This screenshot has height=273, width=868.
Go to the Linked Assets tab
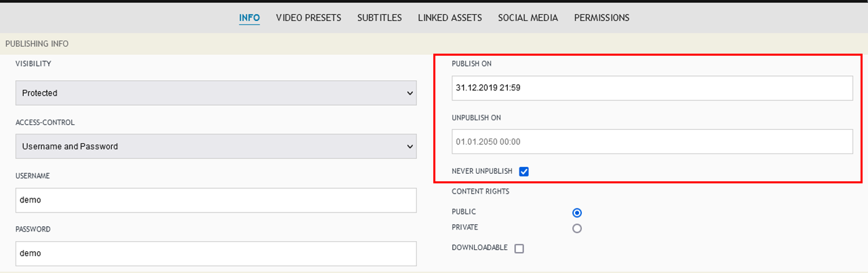[450, 18]
